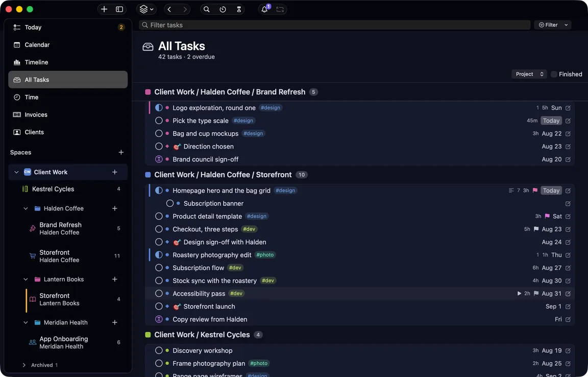This screenshot has height=377, width=588.
Task: Toggle the sidebar layout icon
Action: click(119, 9)
